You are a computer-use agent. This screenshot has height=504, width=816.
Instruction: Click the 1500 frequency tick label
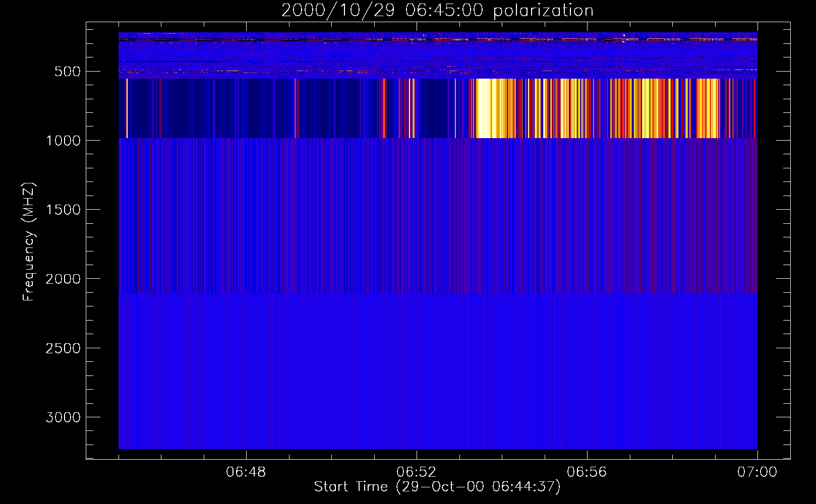[x=63, y=210]
